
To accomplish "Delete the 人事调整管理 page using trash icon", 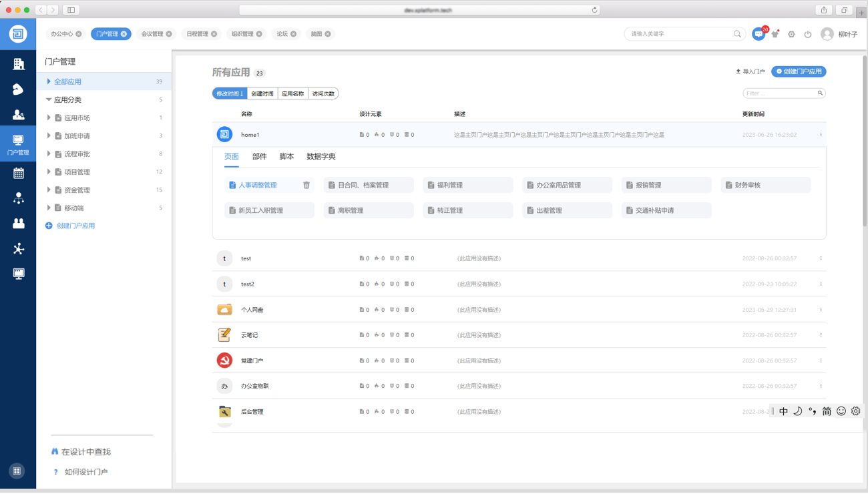I will 306,185.
